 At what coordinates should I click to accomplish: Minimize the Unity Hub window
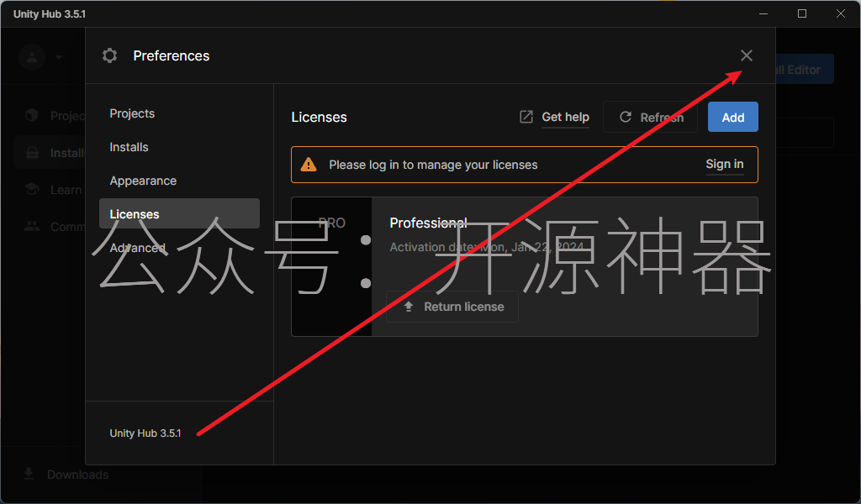[763, 13]
